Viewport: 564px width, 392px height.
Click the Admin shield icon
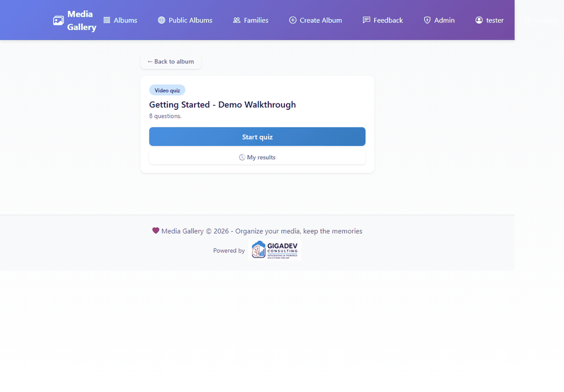[427, 20]
